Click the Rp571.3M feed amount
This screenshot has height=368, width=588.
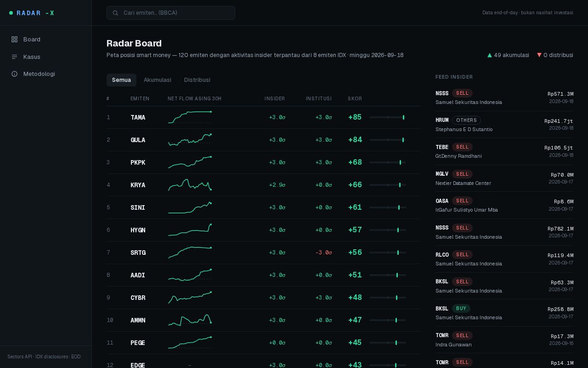click(x=560, y=94)
